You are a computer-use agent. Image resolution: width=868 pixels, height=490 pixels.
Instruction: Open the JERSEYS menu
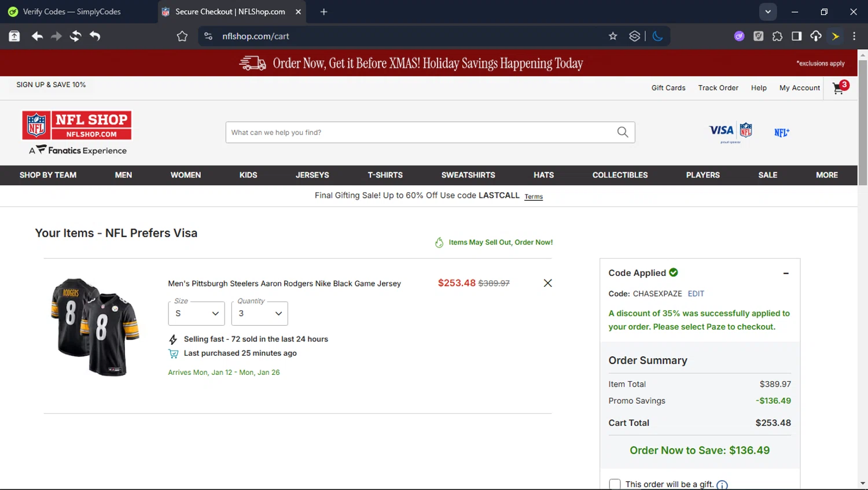point(312,175)
